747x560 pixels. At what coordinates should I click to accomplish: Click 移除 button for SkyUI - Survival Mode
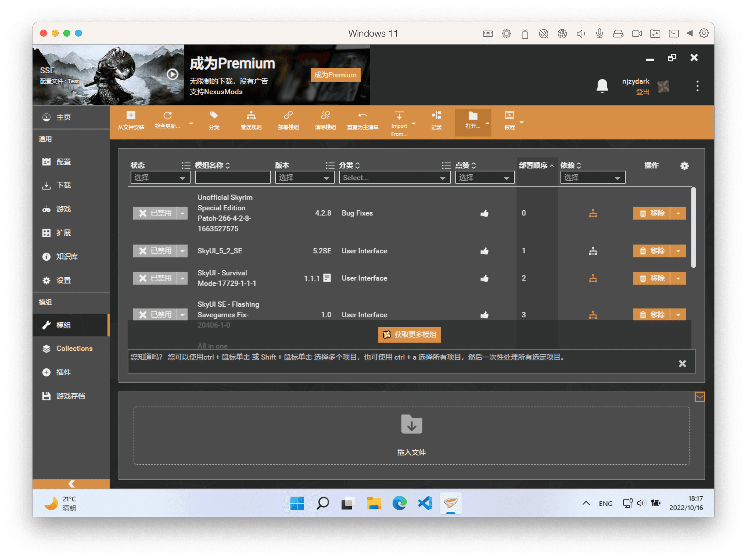click(651, 278)
